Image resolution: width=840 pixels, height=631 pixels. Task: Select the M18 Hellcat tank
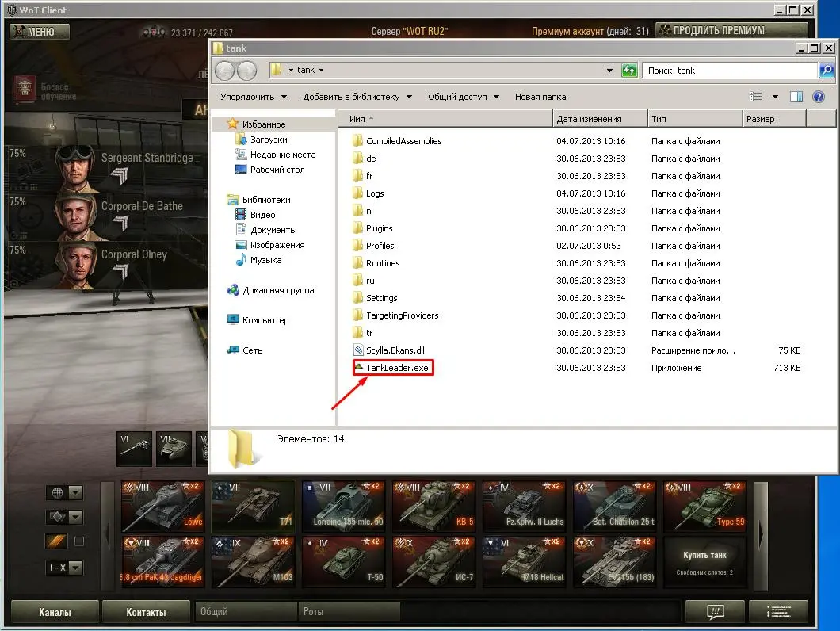524,562
